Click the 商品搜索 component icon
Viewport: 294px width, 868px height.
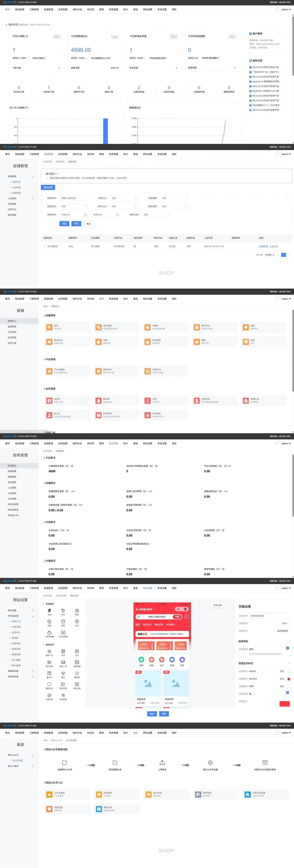[77, 662]
